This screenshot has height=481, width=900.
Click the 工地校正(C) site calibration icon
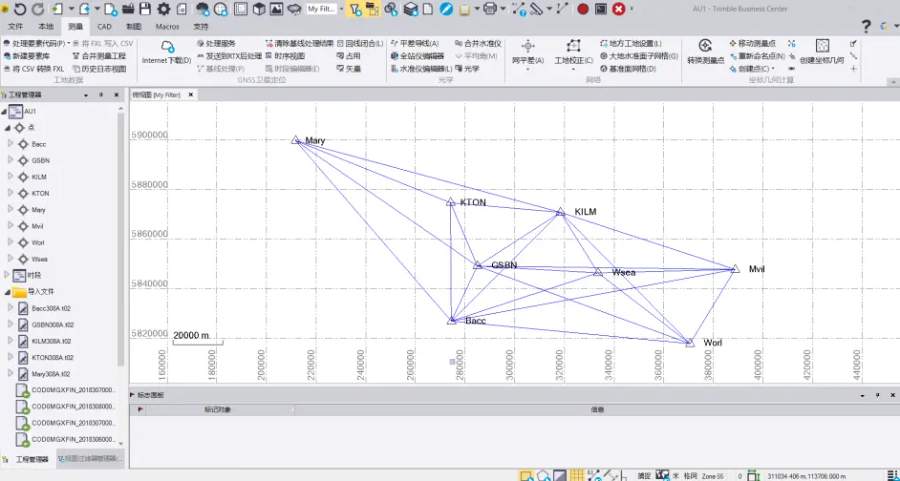point(573,46)
